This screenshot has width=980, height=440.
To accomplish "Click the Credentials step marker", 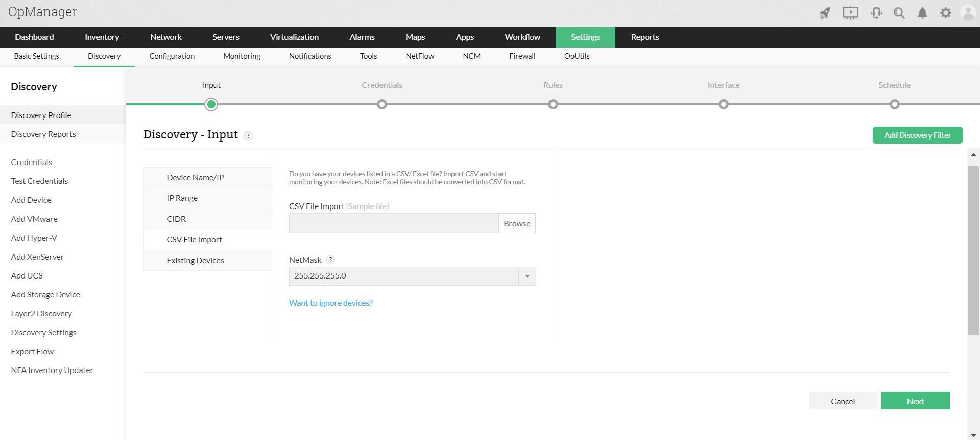I will coord(382,105).
